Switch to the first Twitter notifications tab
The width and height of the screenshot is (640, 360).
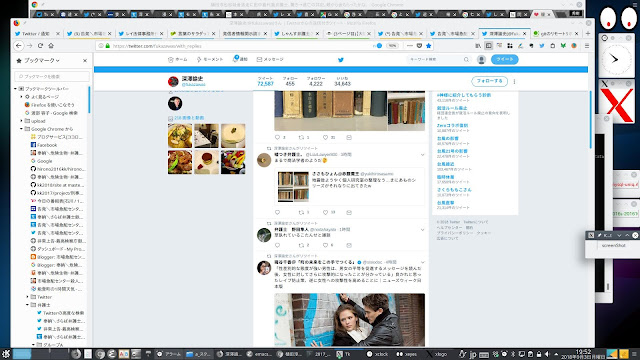click(37, 33)
